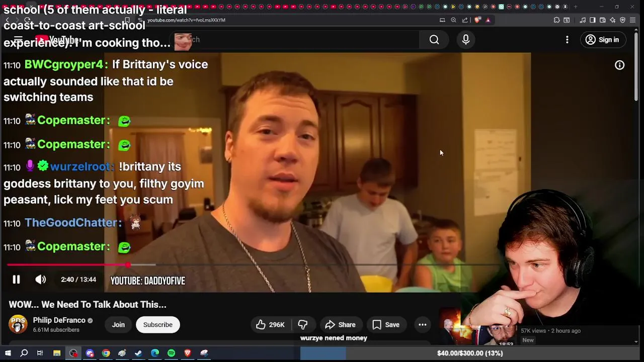The image size is (644, 362).
Task: Open Brave Playlist music note icon
Action: 583,20
